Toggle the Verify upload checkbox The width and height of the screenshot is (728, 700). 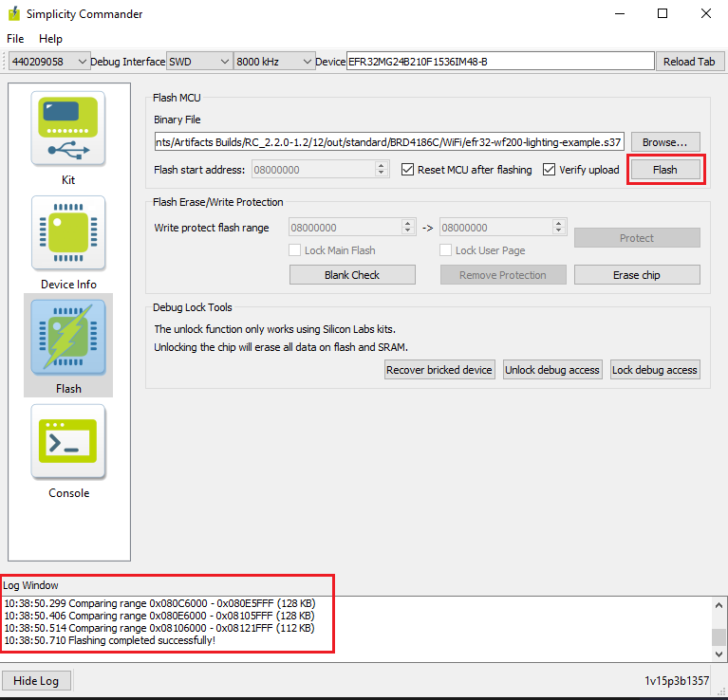coord(550,170)
